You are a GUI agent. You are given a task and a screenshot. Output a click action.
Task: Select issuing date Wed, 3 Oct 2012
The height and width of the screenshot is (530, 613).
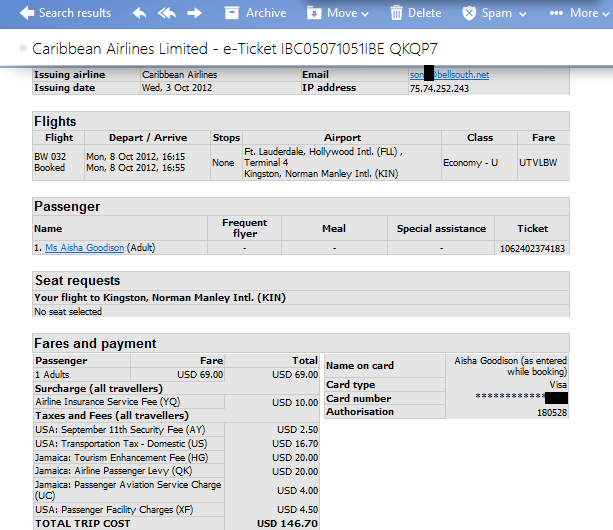177,88
